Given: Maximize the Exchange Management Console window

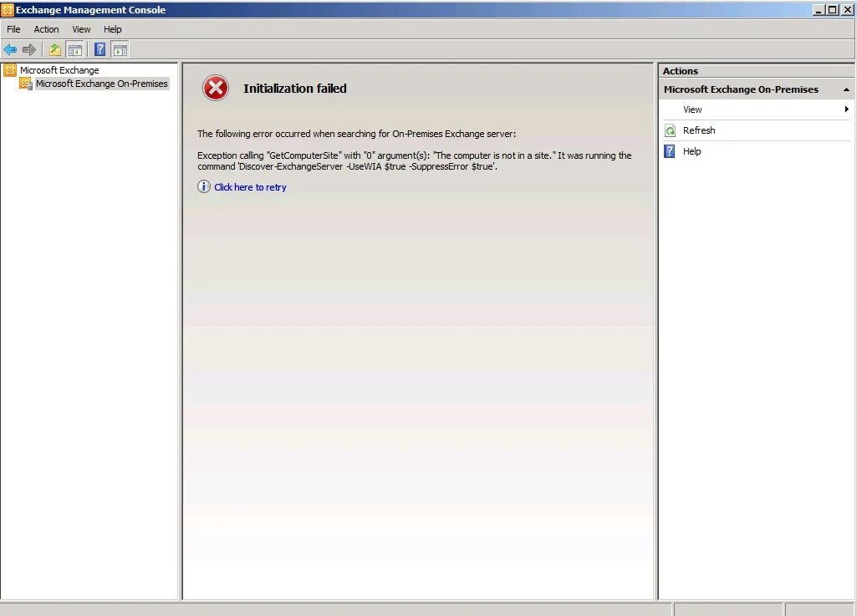Looking at the screenshot, I should tap(832, 10).
